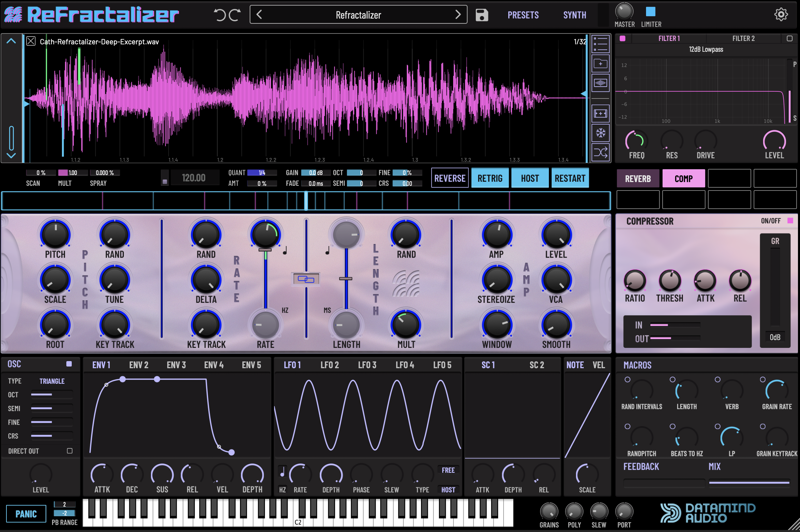
Task: Click the Rate knob in lower panel
Action: pyautogui.click(x=265, y=325)
